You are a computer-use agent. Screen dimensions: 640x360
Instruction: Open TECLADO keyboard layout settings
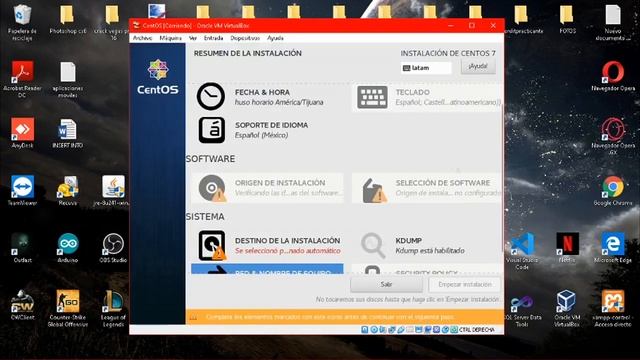pyautogui.click(x=372, y=97)
